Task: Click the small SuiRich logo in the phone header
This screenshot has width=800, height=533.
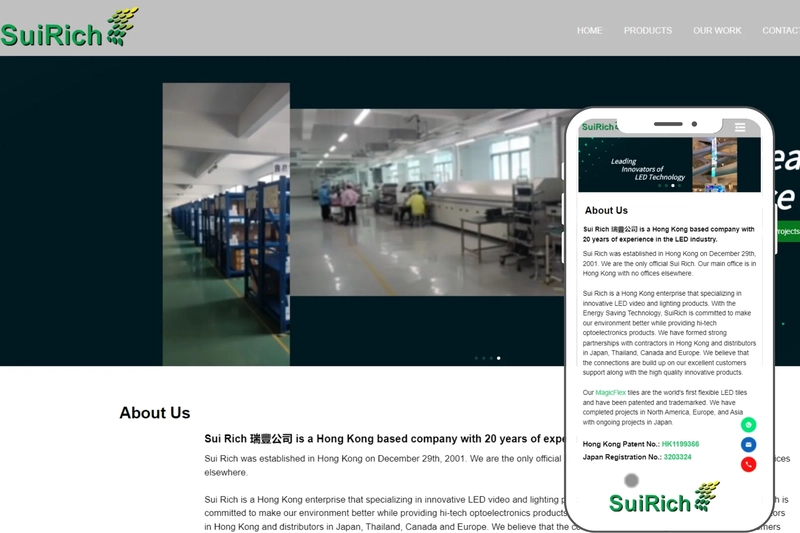Action: (x=599, y=127)
